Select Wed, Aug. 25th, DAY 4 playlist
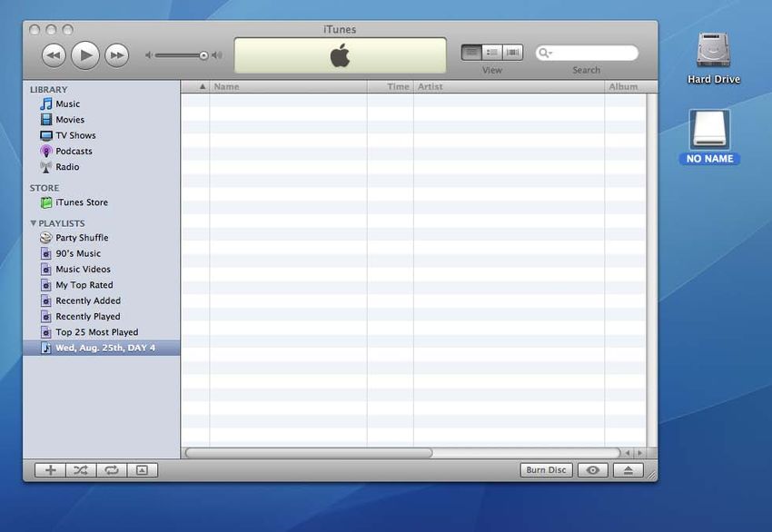772x532 pixels. 101,348
